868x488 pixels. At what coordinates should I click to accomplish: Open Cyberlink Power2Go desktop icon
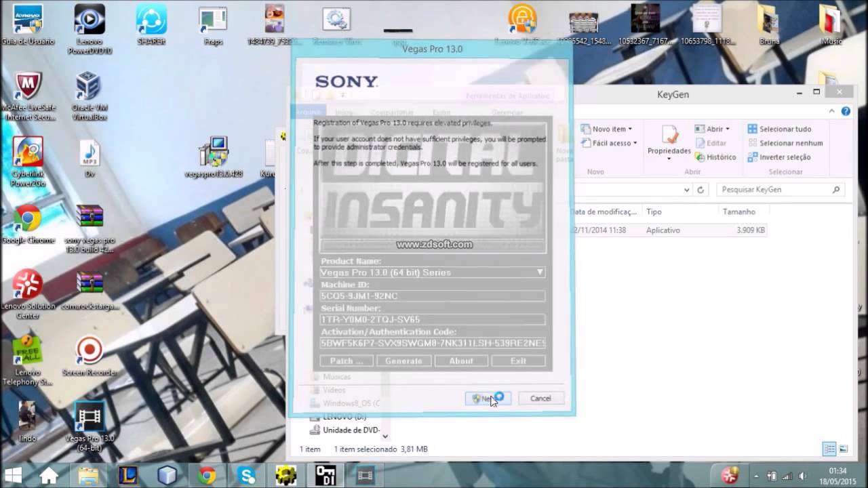pyautogui.click(x=28, y=161)
